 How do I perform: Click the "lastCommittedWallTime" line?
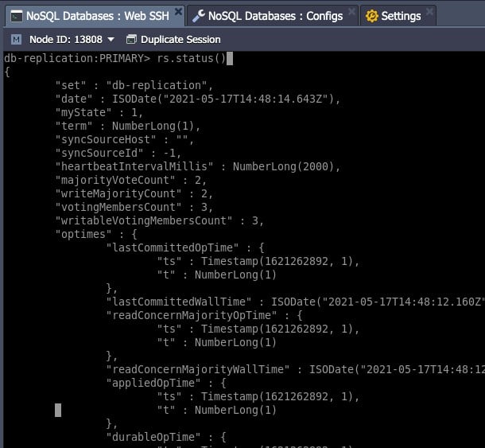coord(296,302)
